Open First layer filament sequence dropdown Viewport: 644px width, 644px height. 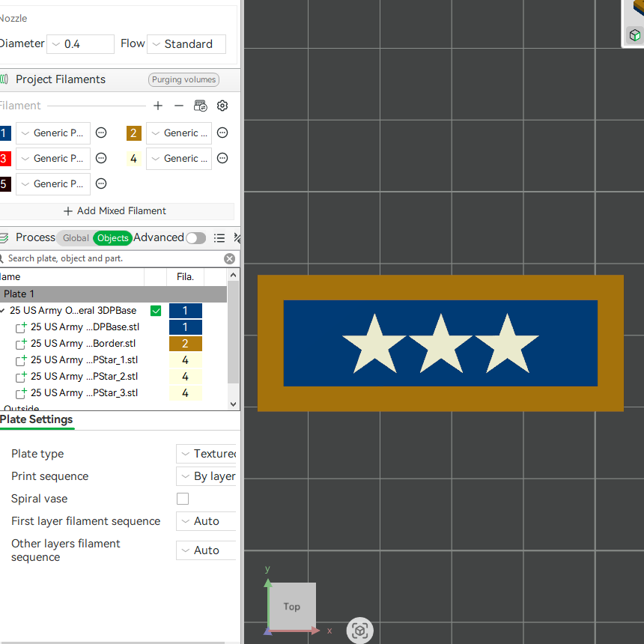(207, 521)
